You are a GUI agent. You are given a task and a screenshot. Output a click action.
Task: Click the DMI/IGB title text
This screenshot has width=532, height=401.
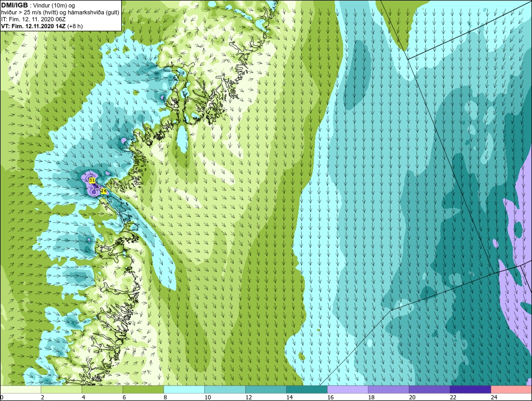coord(14,5)
